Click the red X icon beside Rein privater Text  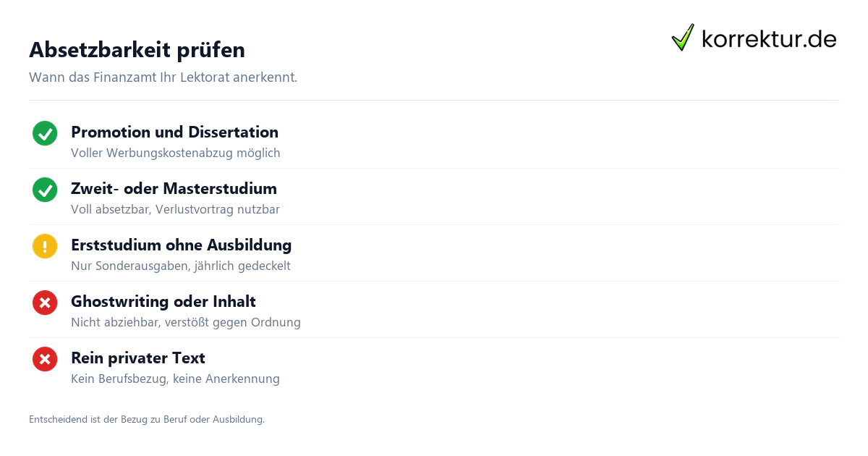[45, 359]
